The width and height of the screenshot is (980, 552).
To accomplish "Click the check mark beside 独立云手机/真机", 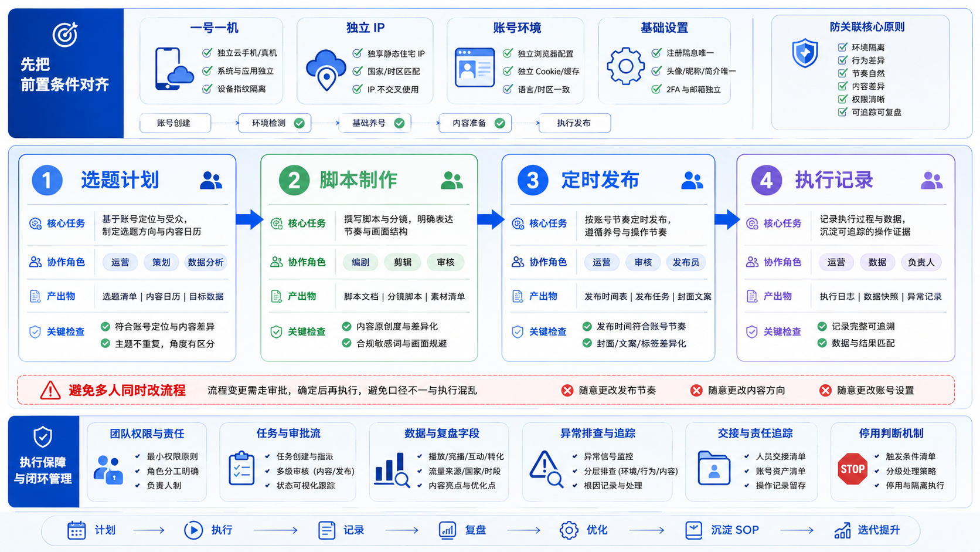I will [207, 53].
